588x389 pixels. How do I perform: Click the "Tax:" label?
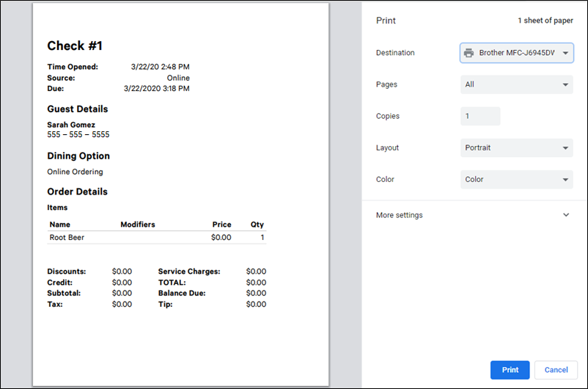tap(55, 304)
